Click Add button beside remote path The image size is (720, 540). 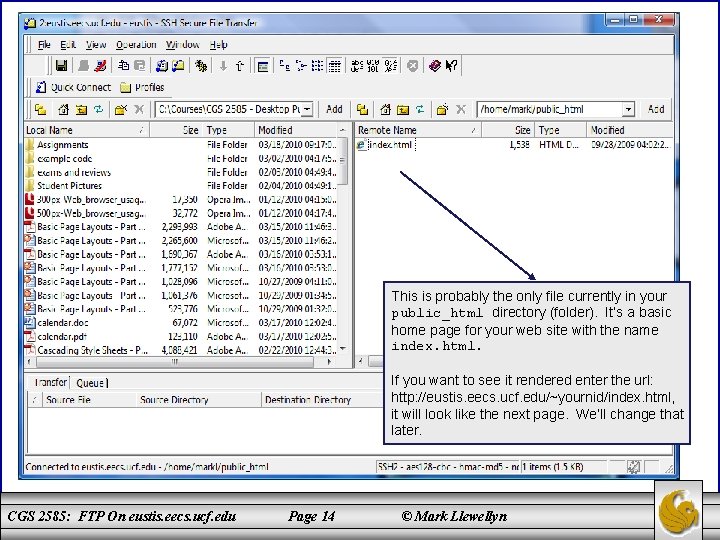click(656, 109)
